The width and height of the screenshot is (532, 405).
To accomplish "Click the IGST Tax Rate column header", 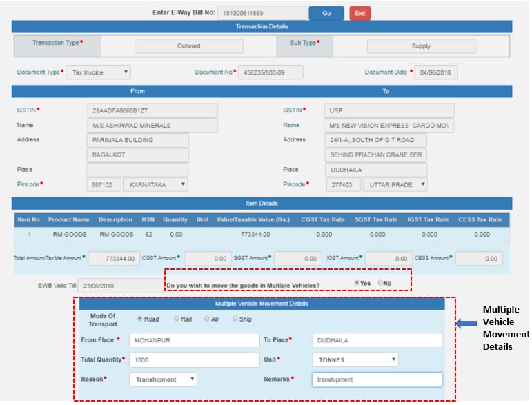I will 428,220.
